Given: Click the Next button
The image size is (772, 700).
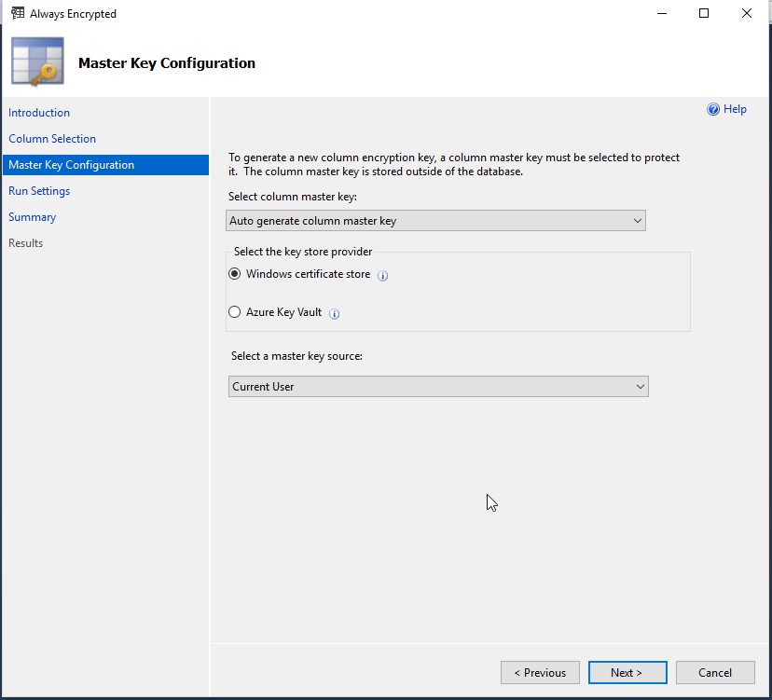Looking at the screenshot, I should pyautogui.click(x=627, y=672).
